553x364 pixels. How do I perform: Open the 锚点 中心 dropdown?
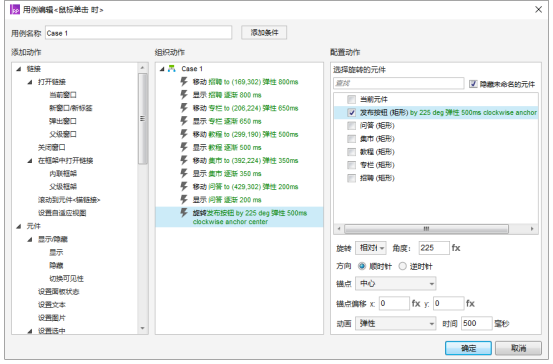[x=396, y=284]
